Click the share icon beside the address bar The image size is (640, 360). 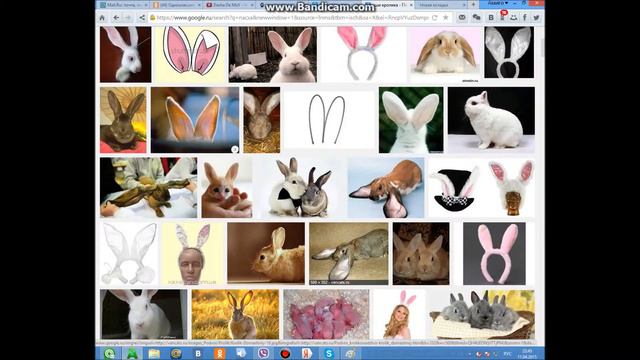click(142, 18)
